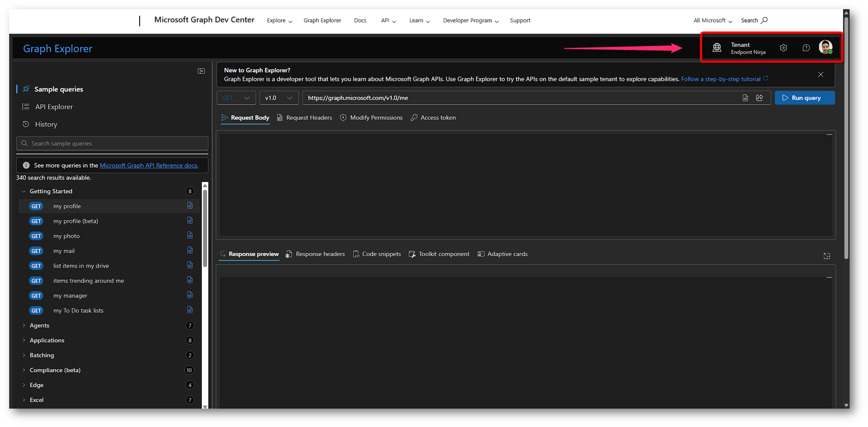Switch to the Access token tab
This screenshot has width=868, height=427.
(433, 117)
